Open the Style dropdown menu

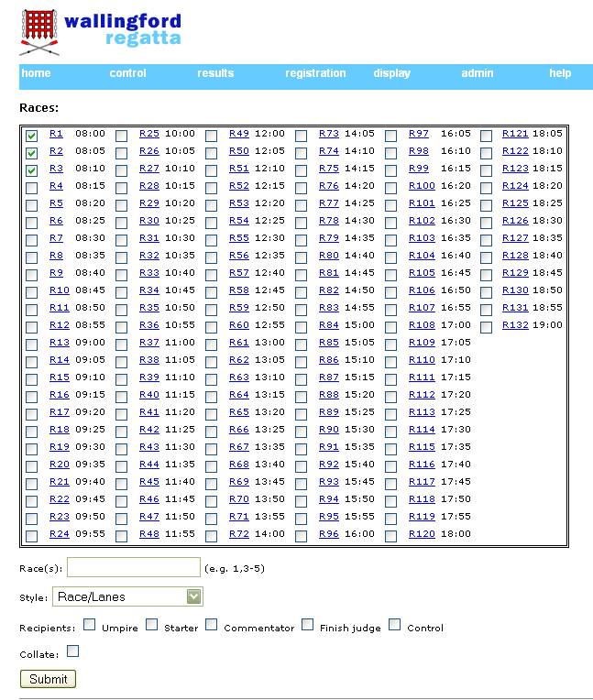(127, 596)
